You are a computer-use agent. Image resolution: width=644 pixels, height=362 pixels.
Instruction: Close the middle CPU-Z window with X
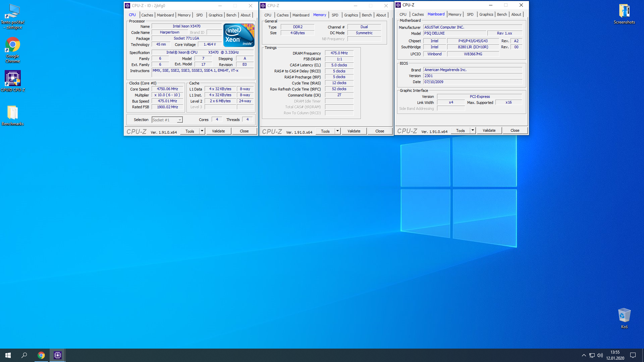pyautogui.click(x=386, y=6)
